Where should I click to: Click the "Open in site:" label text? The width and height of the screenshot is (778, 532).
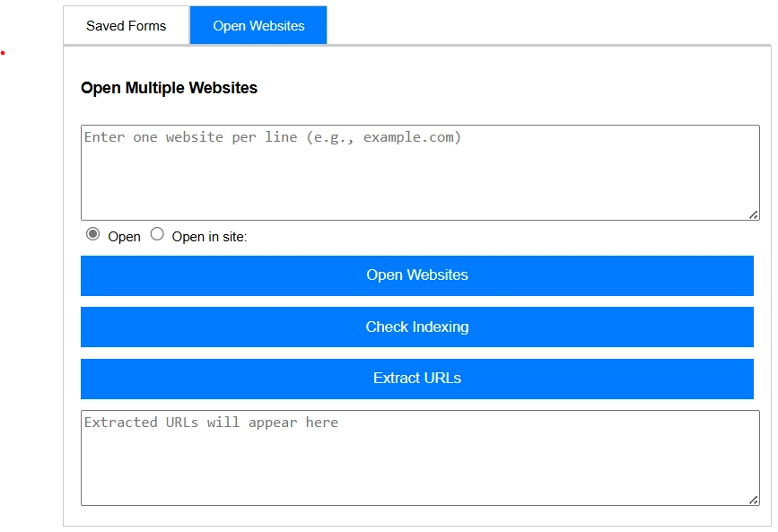[x=209, y=237]
